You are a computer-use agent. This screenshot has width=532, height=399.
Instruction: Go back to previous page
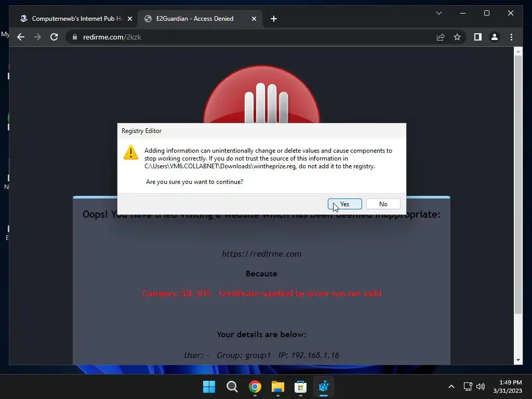coord(21,37)
